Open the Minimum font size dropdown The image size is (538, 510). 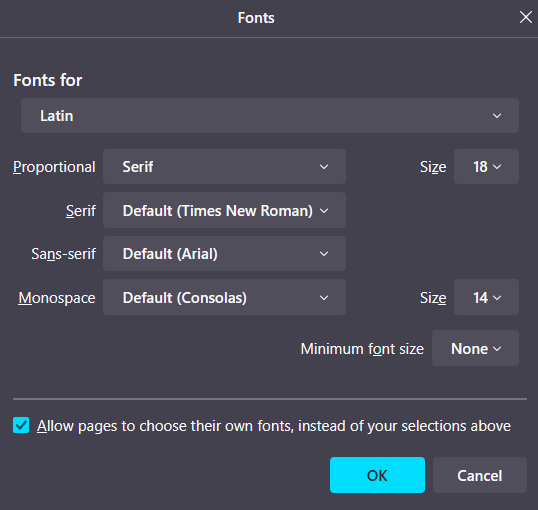[x=475, y=348]
